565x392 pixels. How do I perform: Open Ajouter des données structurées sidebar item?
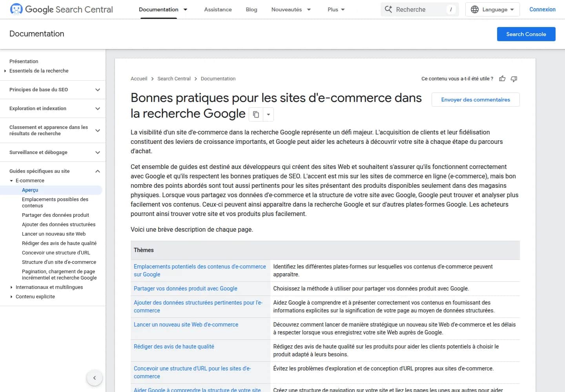(59, 225)
